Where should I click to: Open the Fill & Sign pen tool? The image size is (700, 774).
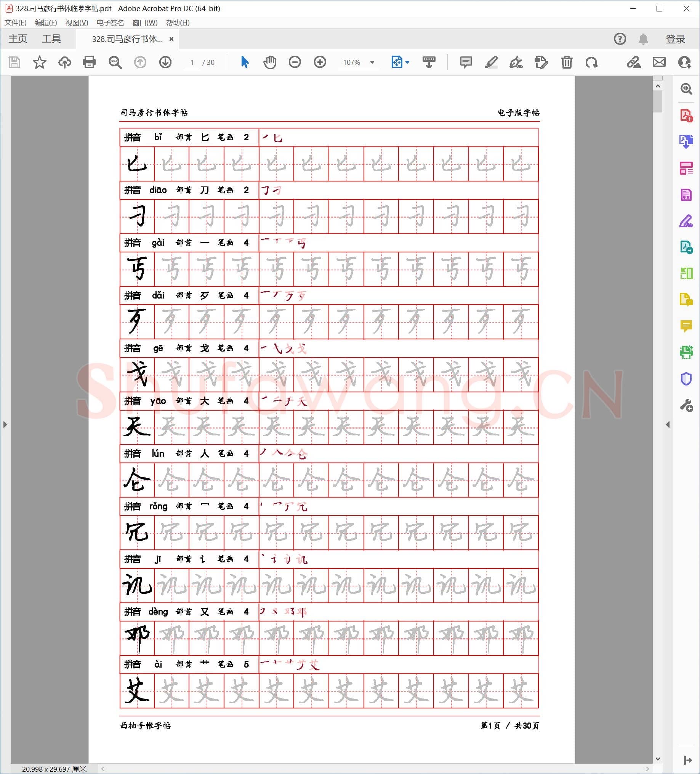(516, 62)
